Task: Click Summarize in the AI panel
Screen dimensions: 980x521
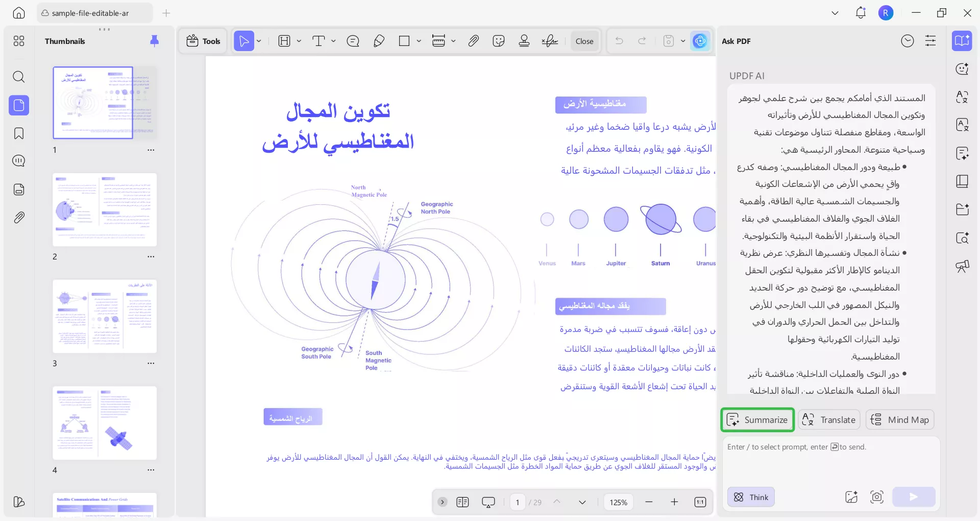Action: pos(757,419)
